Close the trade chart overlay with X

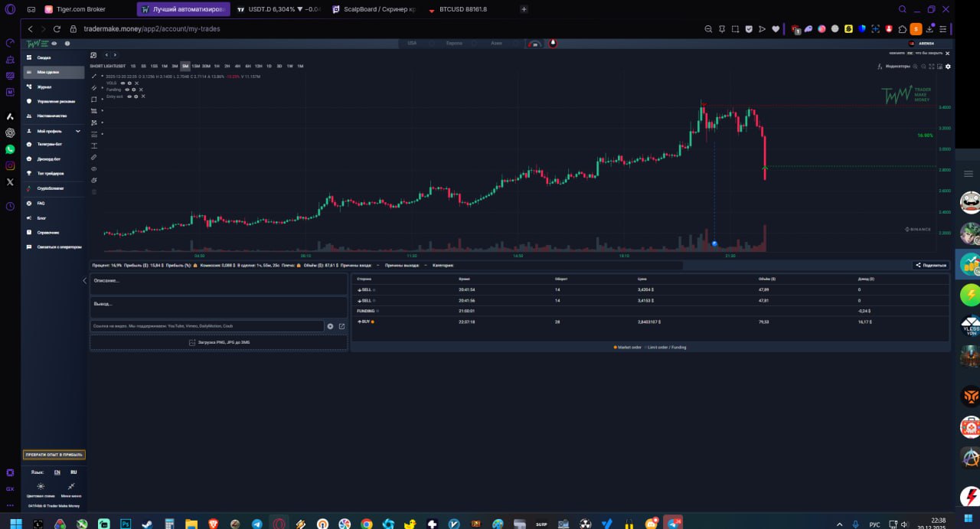(x=948, y=54)
